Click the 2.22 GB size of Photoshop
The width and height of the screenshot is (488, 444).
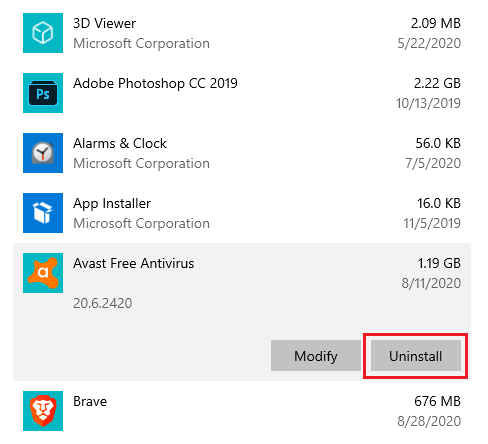(437, 83)
